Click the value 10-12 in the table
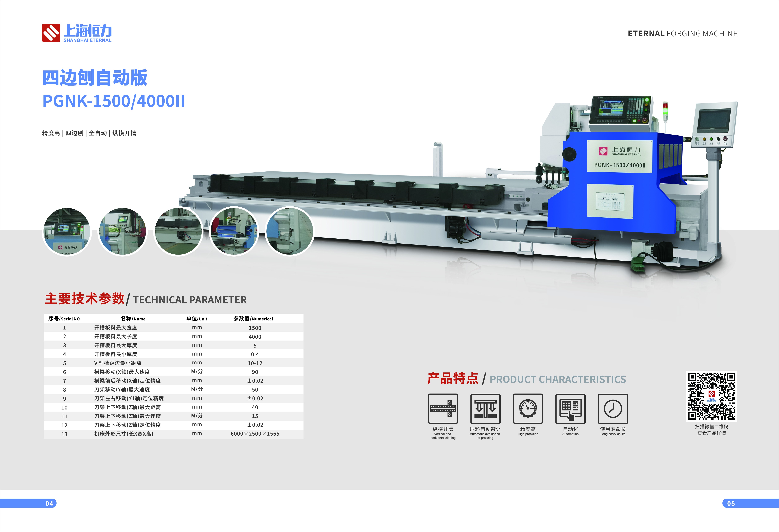 [255, 363]
